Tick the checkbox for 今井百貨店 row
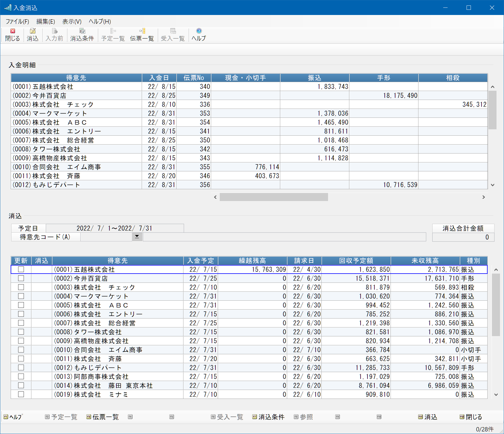 (21, 278)
